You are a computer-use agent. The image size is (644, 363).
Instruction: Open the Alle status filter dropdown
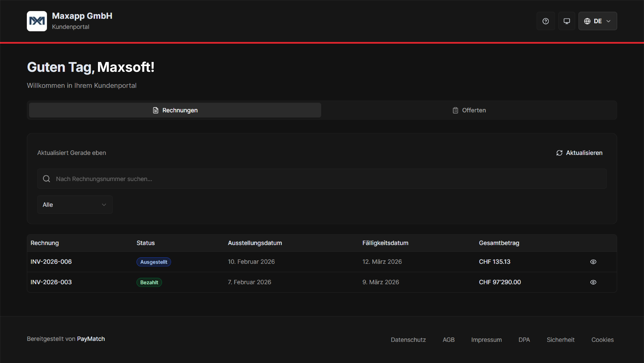click(75, 204)
